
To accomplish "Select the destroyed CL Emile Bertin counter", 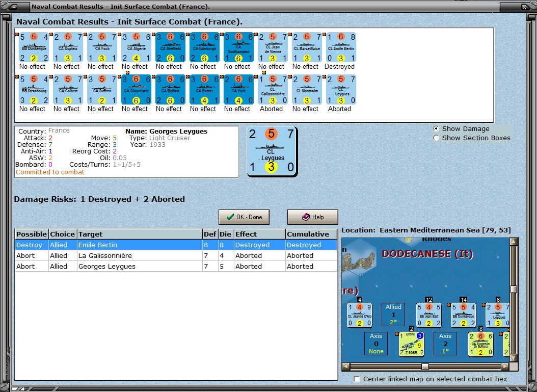I will click(x=341, y=47).
